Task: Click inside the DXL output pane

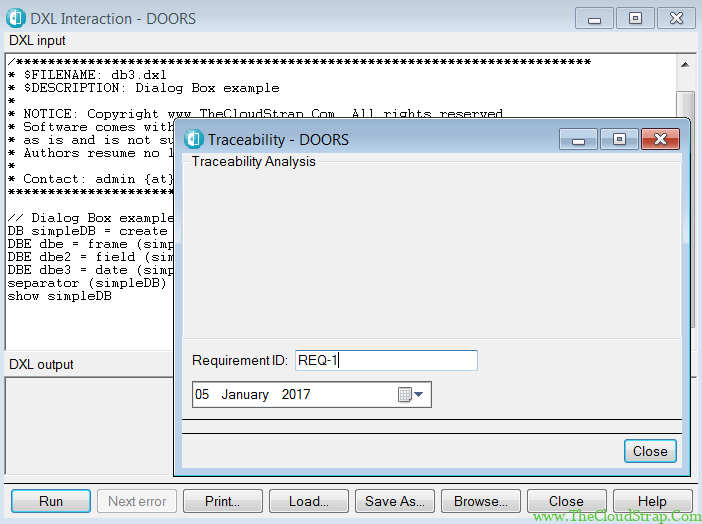Action: coord(89,425)
